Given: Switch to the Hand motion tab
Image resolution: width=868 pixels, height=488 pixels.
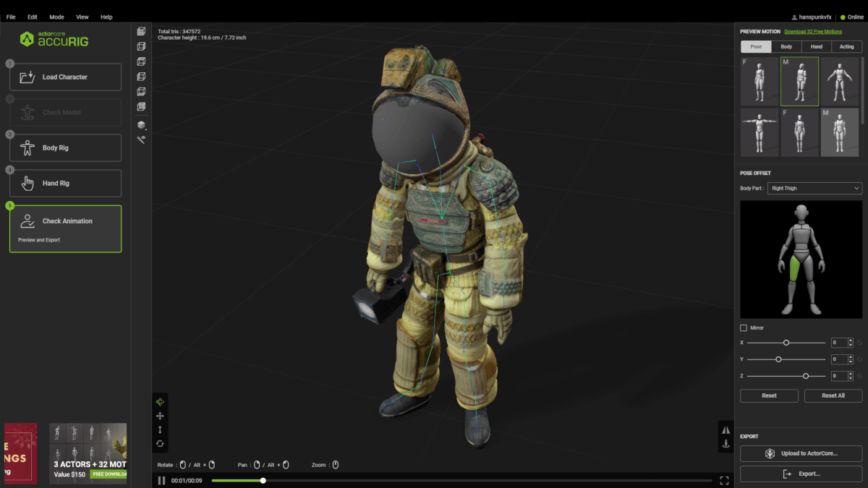Looking at the screenshot, I should click(x=817, y=46).
